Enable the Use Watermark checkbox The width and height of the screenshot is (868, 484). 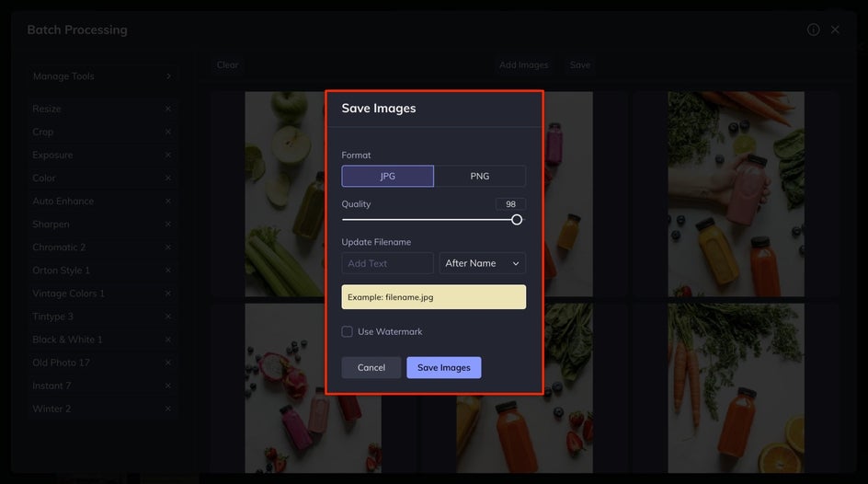347,331
